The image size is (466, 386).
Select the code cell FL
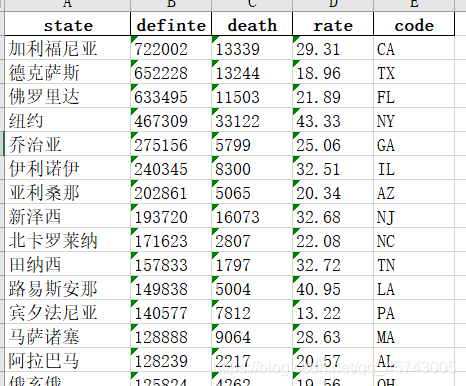[x=414, y=96]
